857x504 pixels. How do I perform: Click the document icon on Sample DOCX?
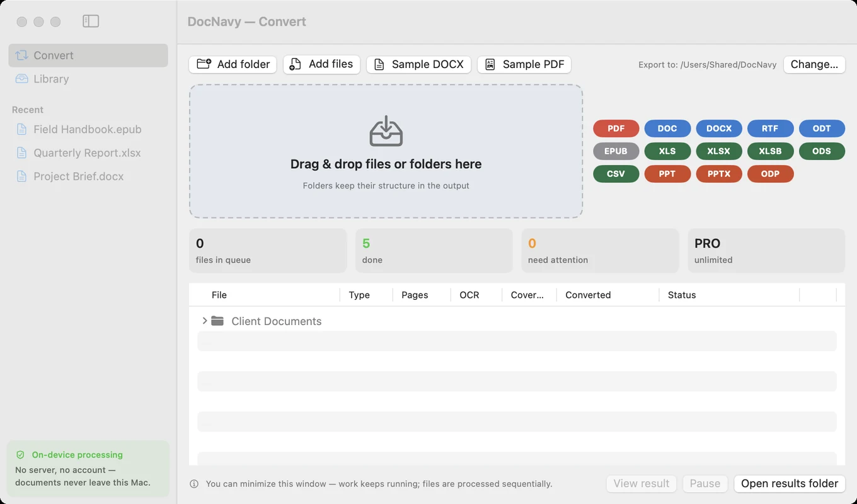coord(379,64)
